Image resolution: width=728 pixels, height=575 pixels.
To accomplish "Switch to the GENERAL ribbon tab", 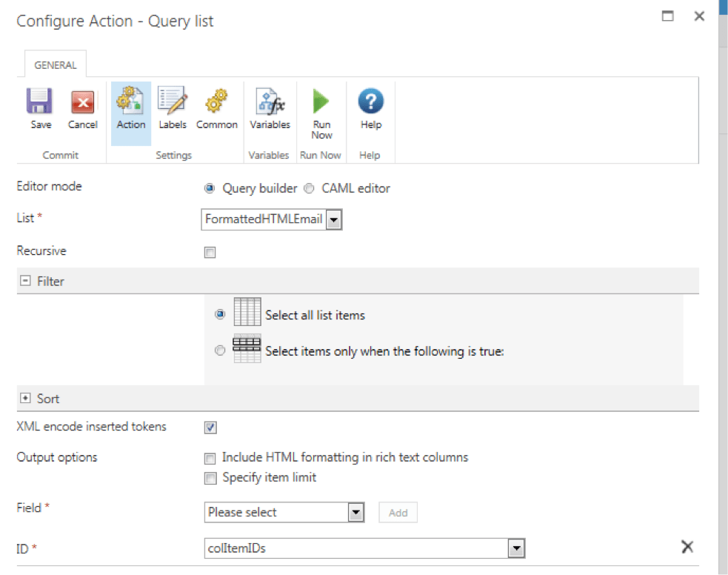I will click(56, 65).
